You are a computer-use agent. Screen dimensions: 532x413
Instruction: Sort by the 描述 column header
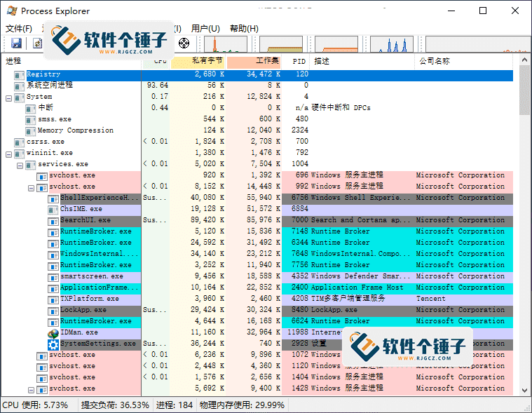coord(362,61)
